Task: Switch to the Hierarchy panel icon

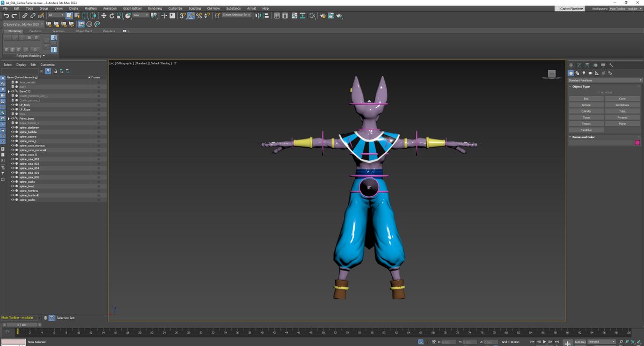Action: (587, 65)
